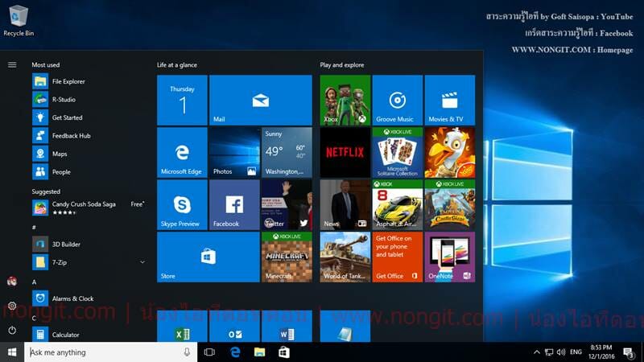Open Feedback Hub
644x362 pixels.
89,135
